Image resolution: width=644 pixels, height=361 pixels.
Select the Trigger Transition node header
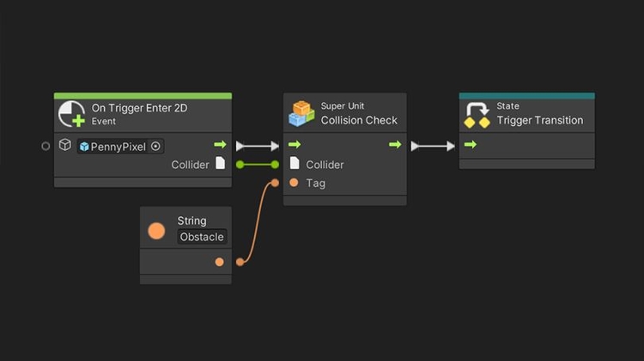click(540, 114)
